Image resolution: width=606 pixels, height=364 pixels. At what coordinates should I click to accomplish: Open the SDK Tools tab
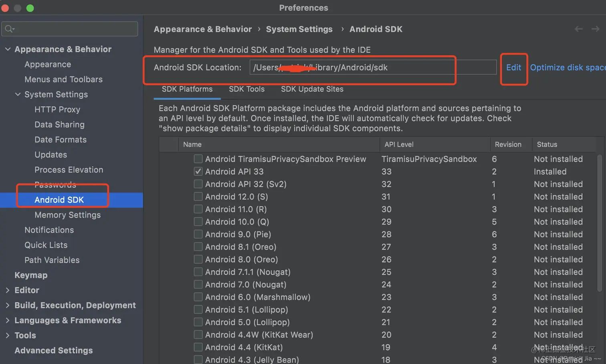(246, 89)
